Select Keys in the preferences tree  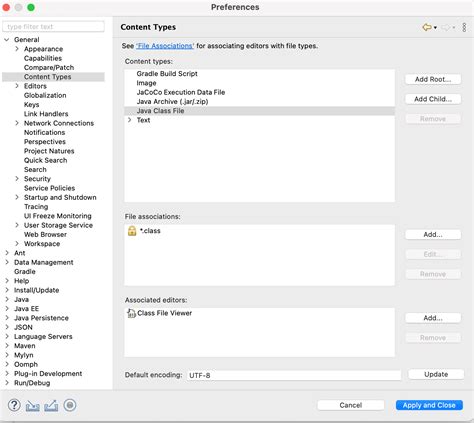[32, 105]
